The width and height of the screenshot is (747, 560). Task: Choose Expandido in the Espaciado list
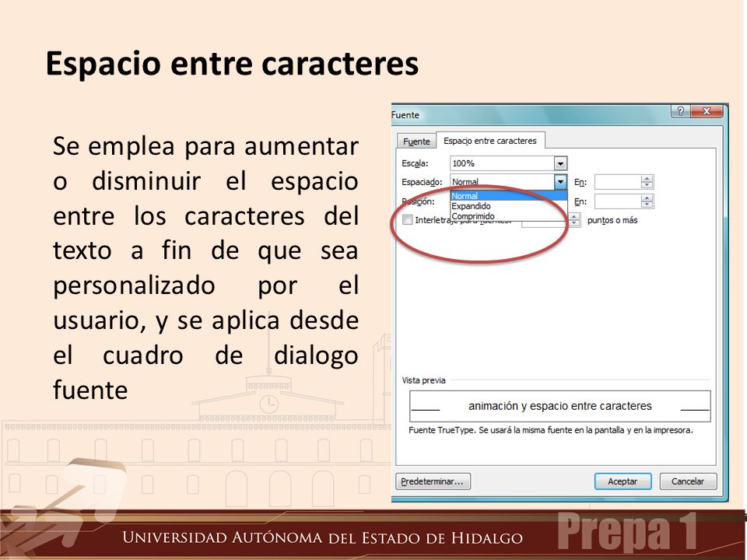tap(508, 205)
